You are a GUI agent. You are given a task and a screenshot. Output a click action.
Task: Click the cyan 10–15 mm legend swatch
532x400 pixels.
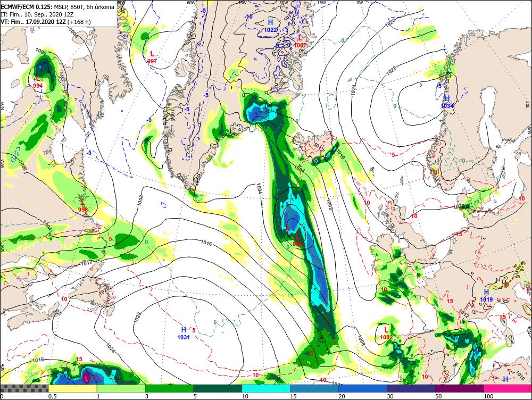tap(265, 388)
